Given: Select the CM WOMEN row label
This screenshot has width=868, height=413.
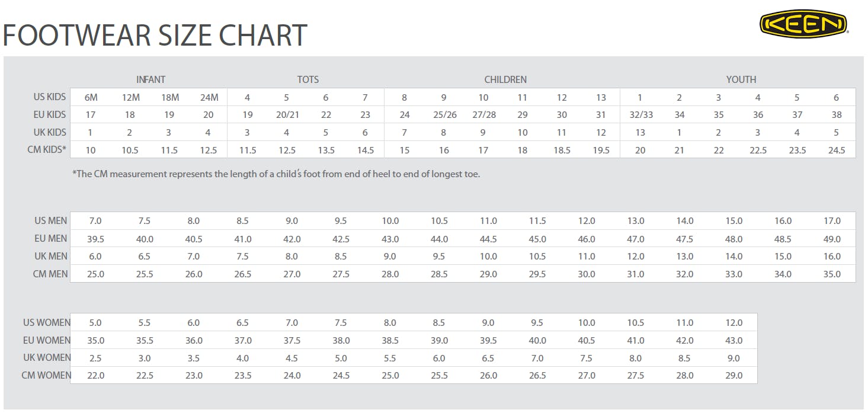Looking at the screenshot, I should 46,375.
